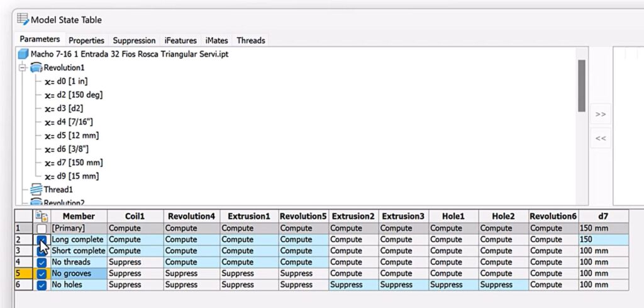Collapse the Revolution1 tree node
The height and width of the screenshot is (308, 644).
click(x=23, y=67)
